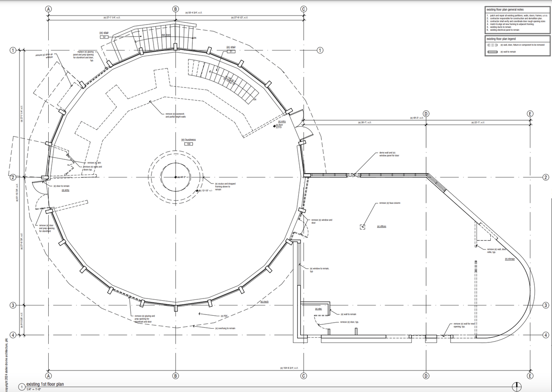Click the 'remove (e) walls and doors typ.' note

click(x=92, y=168)
